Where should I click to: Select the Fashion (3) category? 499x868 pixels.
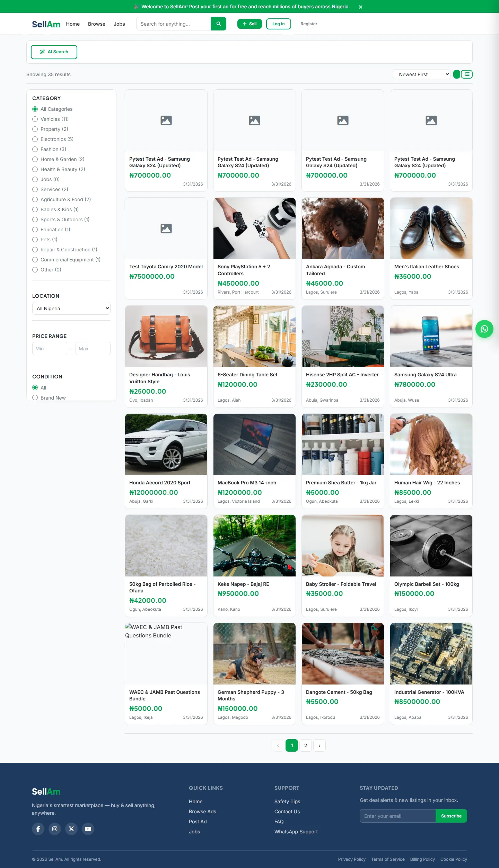49,149
